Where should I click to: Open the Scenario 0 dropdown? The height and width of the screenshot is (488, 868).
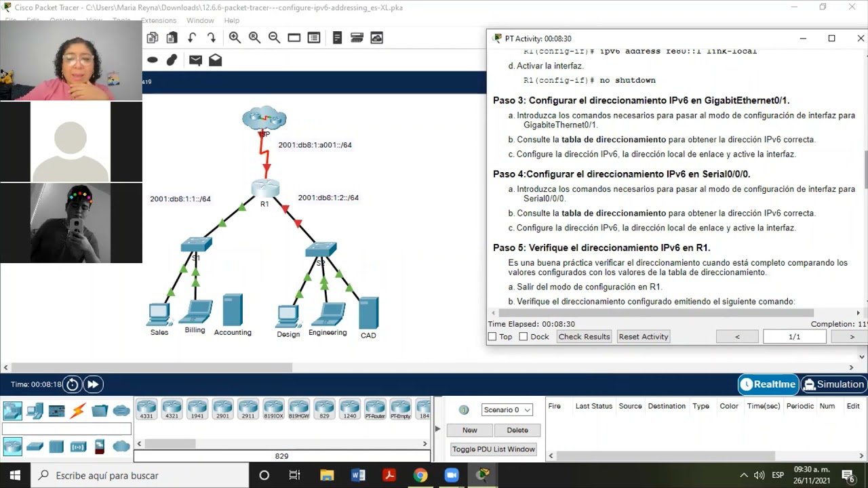(x=507, y=409)
